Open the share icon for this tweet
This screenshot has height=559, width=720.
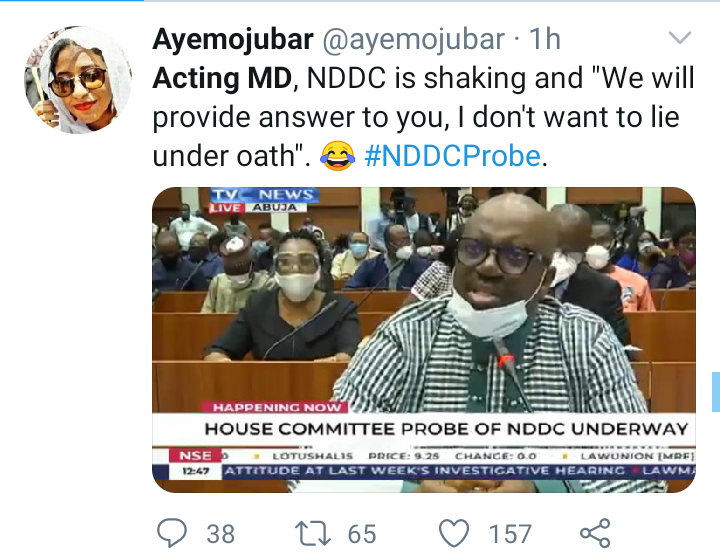click(x=595, y=533)
